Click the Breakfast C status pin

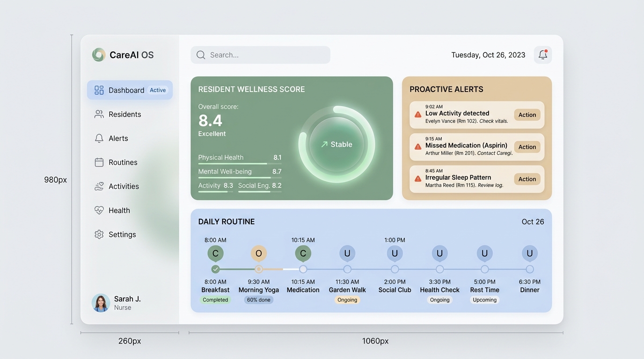pyautogui.click(x=215, y=254)
